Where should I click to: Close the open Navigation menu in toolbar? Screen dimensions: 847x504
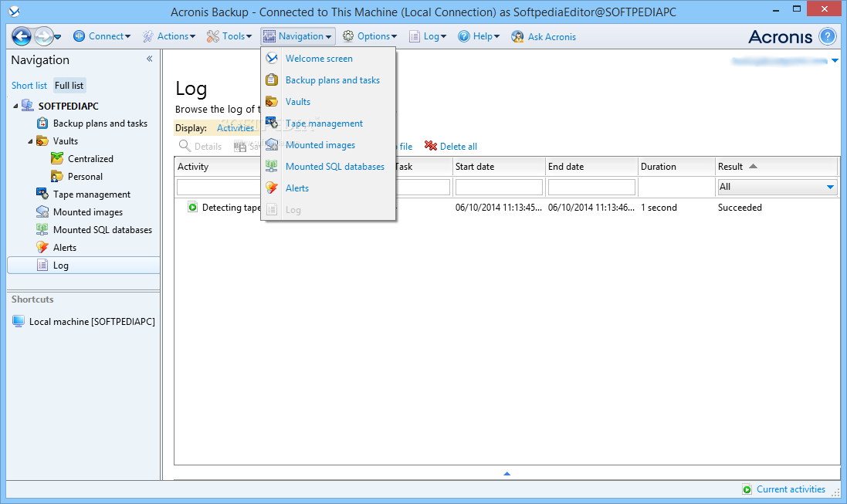(297, 36)
